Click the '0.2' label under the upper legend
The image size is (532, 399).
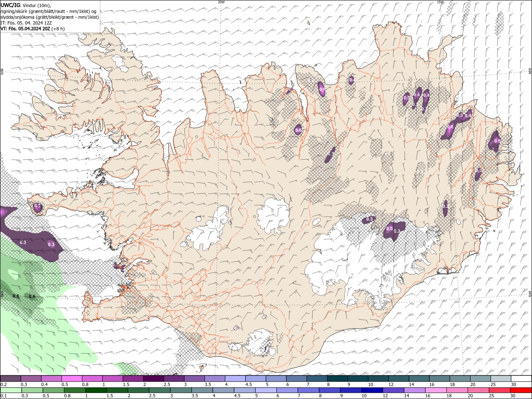[3, 384]
